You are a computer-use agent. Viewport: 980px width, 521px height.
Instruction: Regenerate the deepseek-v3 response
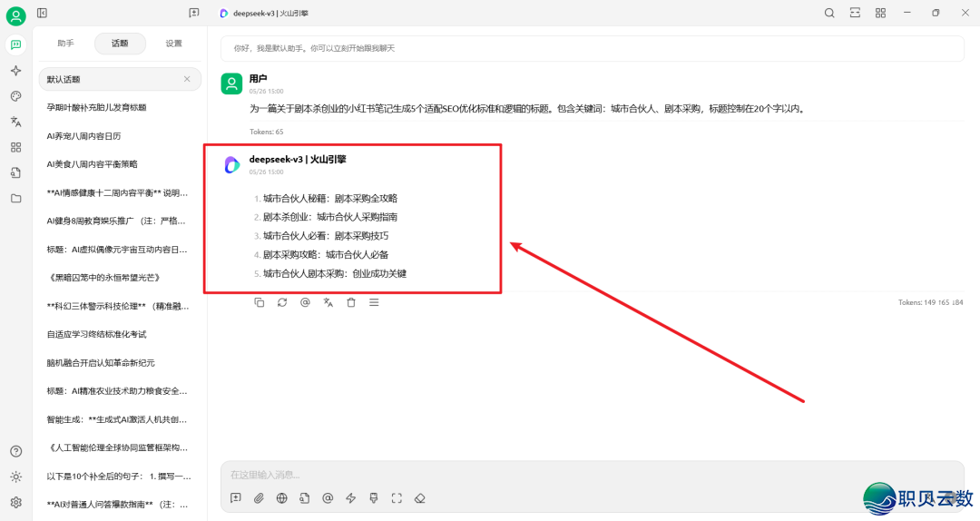[282, 302]
